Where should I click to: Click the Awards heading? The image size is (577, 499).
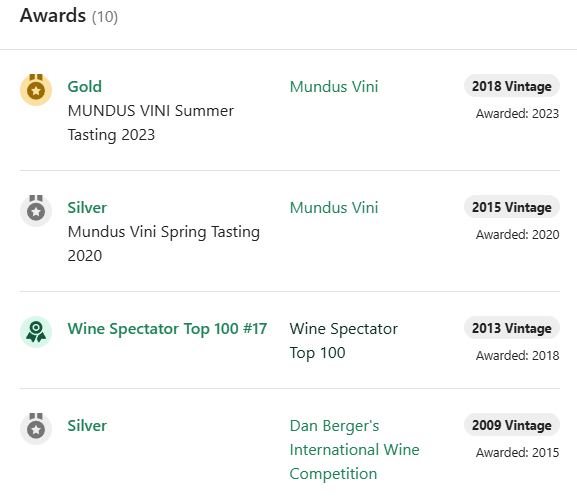tap(53, 16)
